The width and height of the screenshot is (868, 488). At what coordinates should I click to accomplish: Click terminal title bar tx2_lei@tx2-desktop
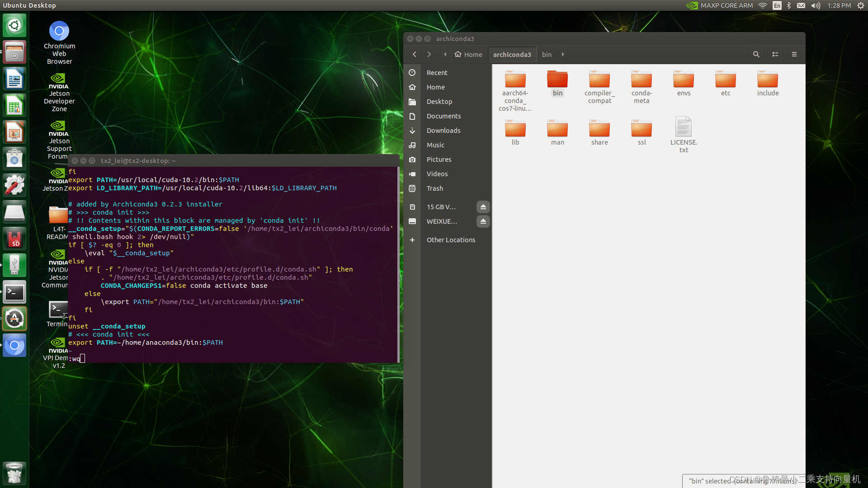(138, 161)
